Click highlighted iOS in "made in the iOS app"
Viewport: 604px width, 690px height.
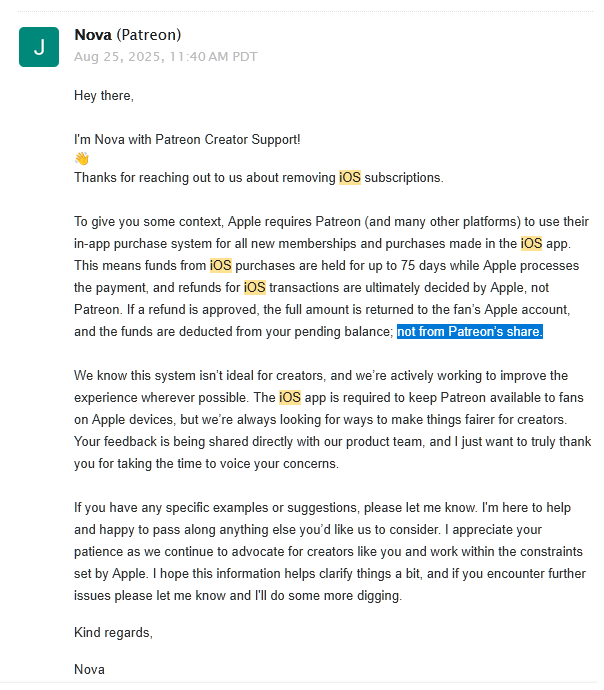pos(532,243)
